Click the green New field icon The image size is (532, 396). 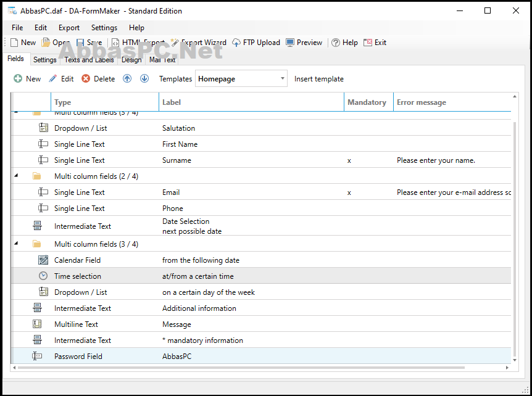coord(18,79)
